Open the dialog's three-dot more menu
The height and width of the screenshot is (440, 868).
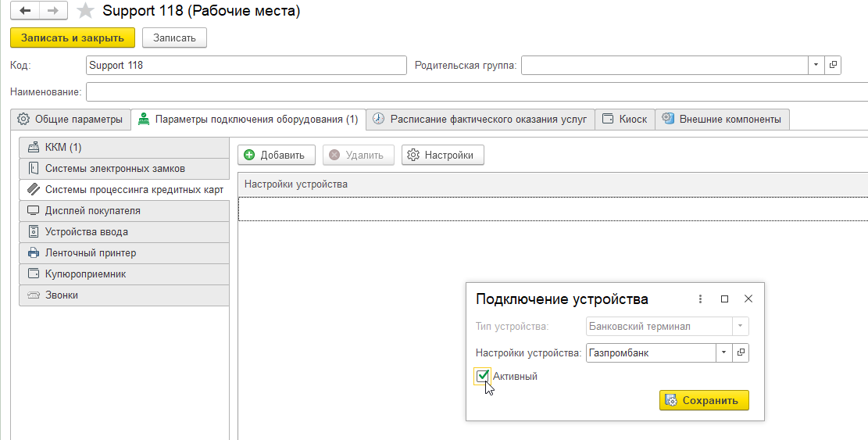(700, 299)
